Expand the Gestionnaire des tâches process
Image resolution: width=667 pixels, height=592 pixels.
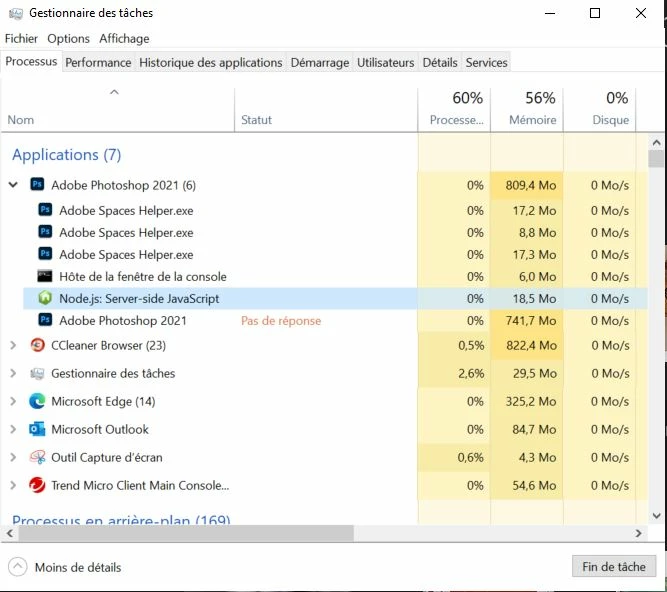click(x=13, y=373)
